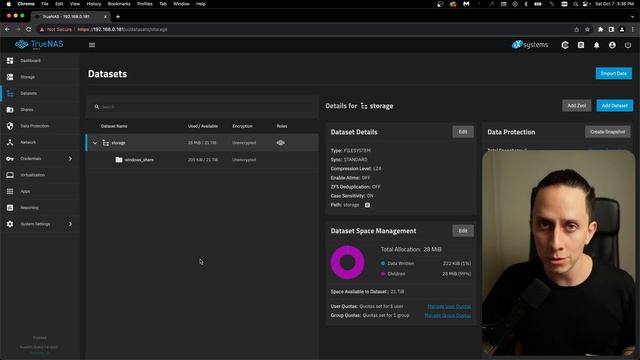Viewport: 640px width, 360px height.
Task: Select the Datasets sidebar icon
Action: pyautogui.click(x=10, y=93)
